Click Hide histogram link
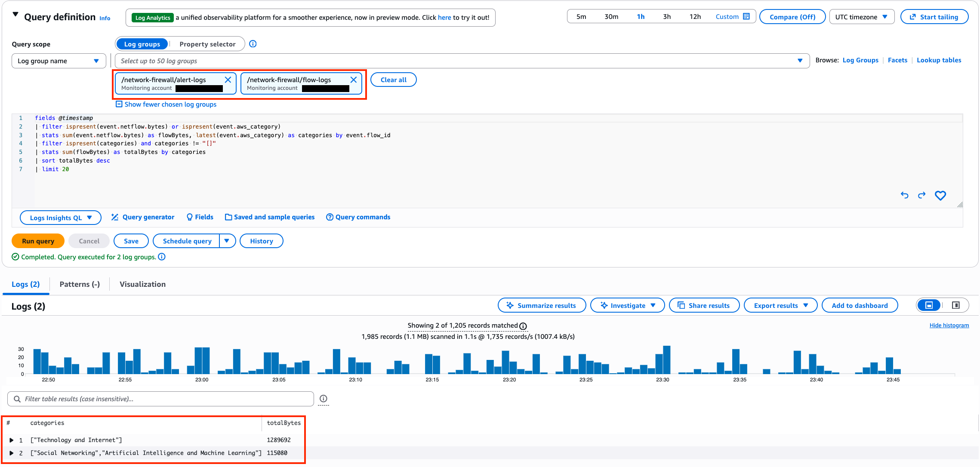This screenshot has height=467, width=980. coord(949,325)
